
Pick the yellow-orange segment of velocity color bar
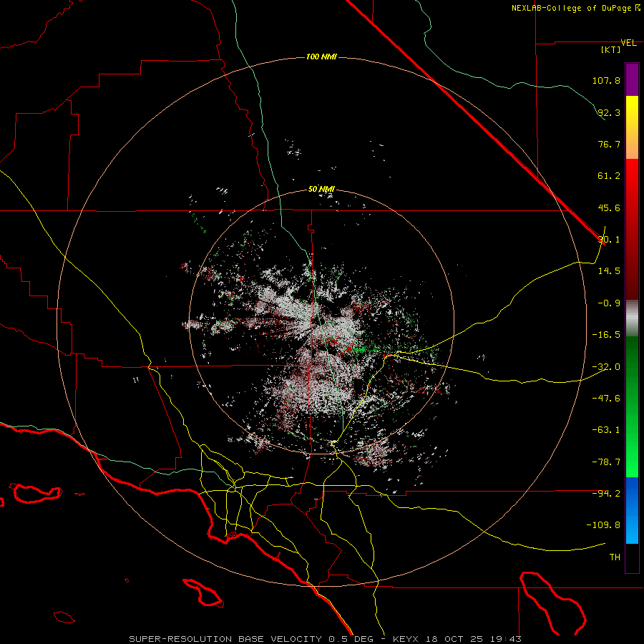point(632,127)
